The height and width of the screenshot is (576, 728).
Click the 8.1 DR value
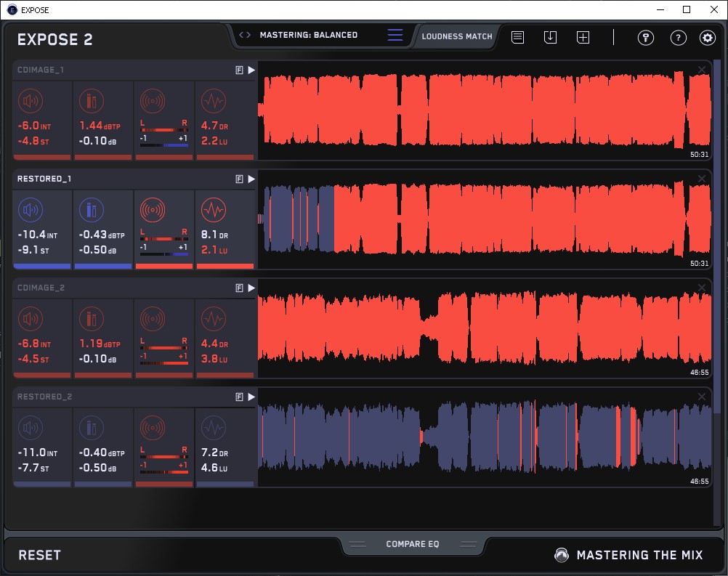tap(214, 235)
